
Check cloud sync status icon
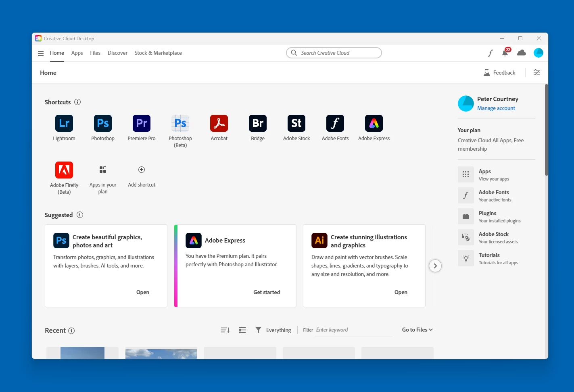tap(521, 53)
